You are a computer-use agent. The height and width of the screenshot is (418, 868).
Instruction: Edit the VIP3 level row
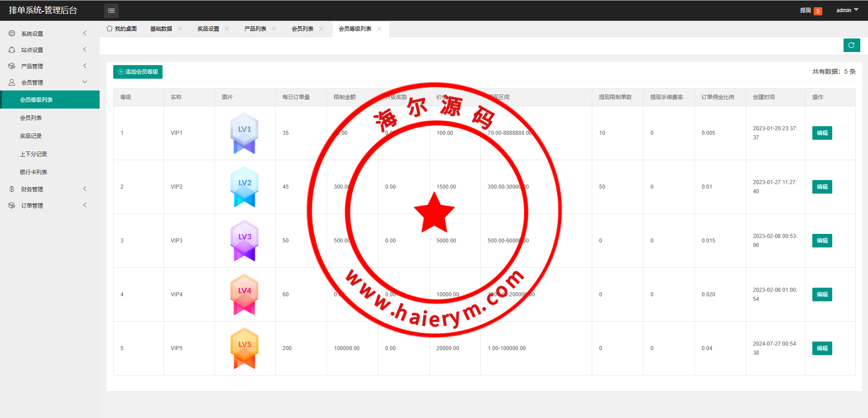click(822, 241)
